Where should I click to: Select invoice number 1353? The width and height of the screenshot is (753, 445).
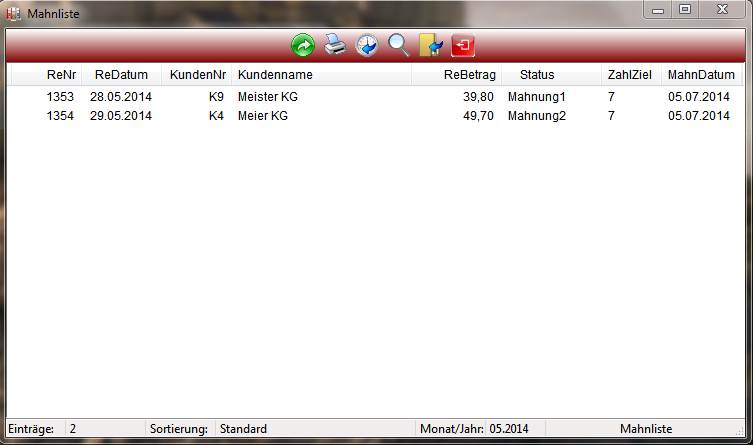(x=60, y=96)
